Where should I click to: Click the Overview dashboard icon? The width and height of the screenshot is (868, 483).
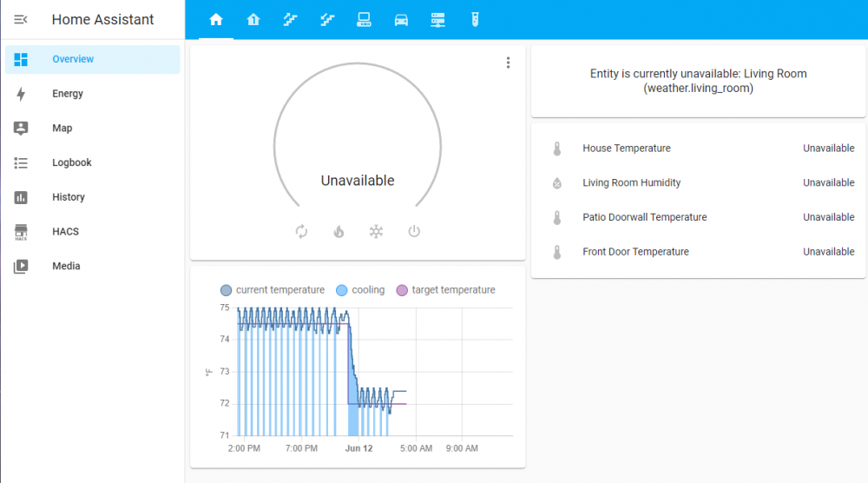tap(21, 59)
